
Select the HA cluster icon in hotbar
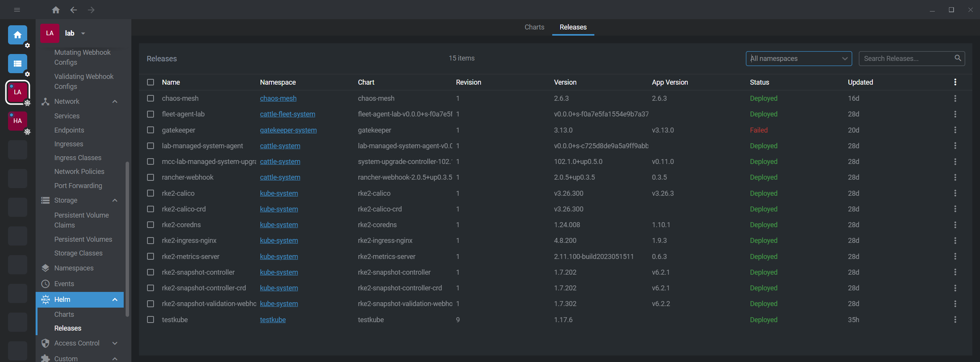click(18, 121)
